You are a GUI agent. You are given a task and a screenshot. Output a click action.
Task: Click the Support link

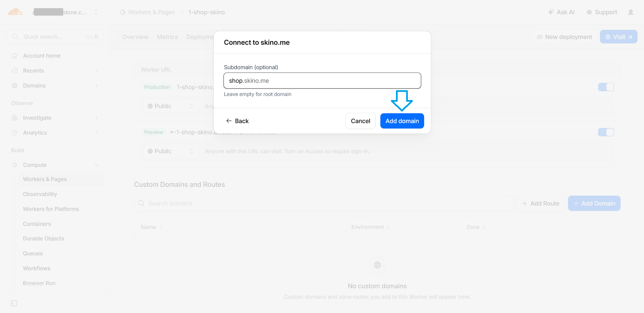(602, 12)
